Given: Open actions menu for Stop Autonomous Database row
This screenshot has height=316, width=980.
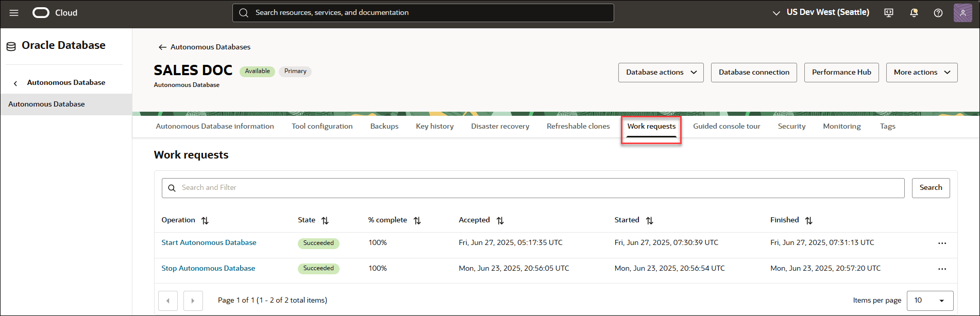Looking at the screenshot, I should (942, 269).
